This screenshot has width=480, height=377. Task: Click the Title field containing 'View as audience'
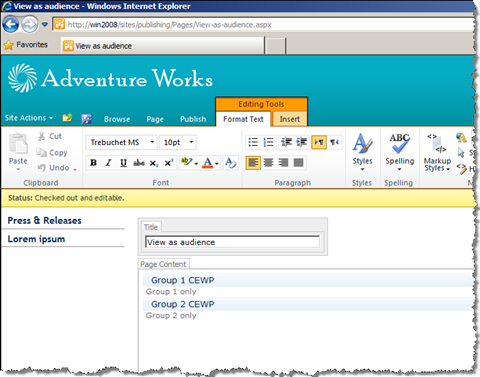pos(232,242)
